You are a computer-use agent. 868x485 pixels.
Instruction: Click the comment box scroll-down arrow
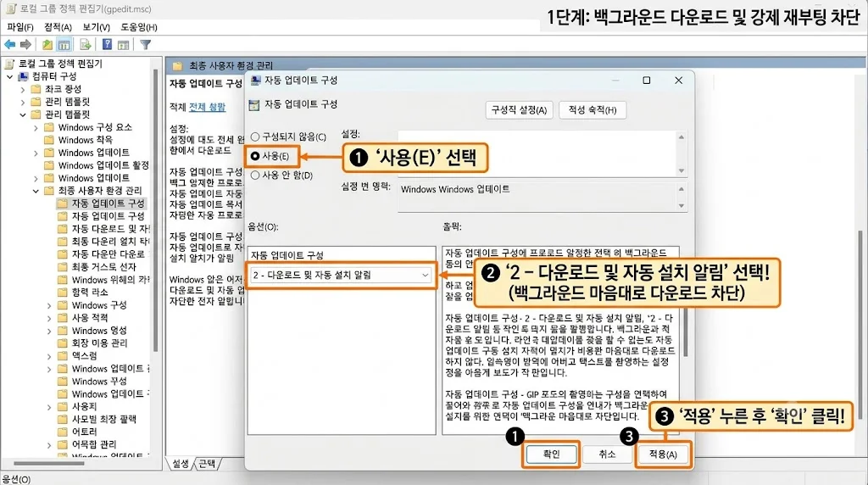coord(682,171)
